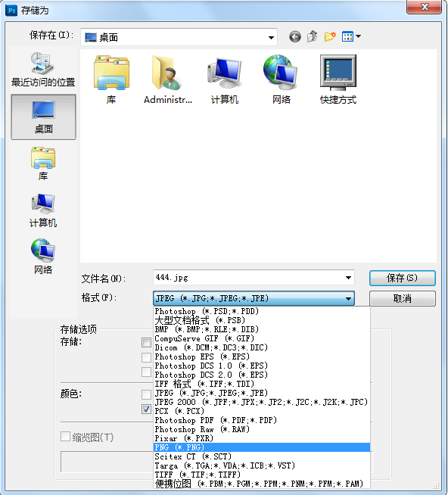The height and width of the screenshot is (495, 448).
Task: Select the 库 folder in file list
Action: pyautogui.click(x=111, y=79)
